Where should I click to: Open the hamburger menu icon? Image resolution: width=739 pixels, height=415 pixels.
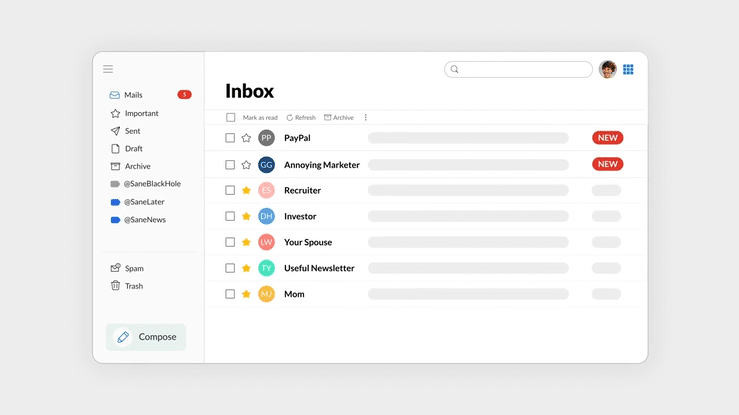[x=108, y=70]
